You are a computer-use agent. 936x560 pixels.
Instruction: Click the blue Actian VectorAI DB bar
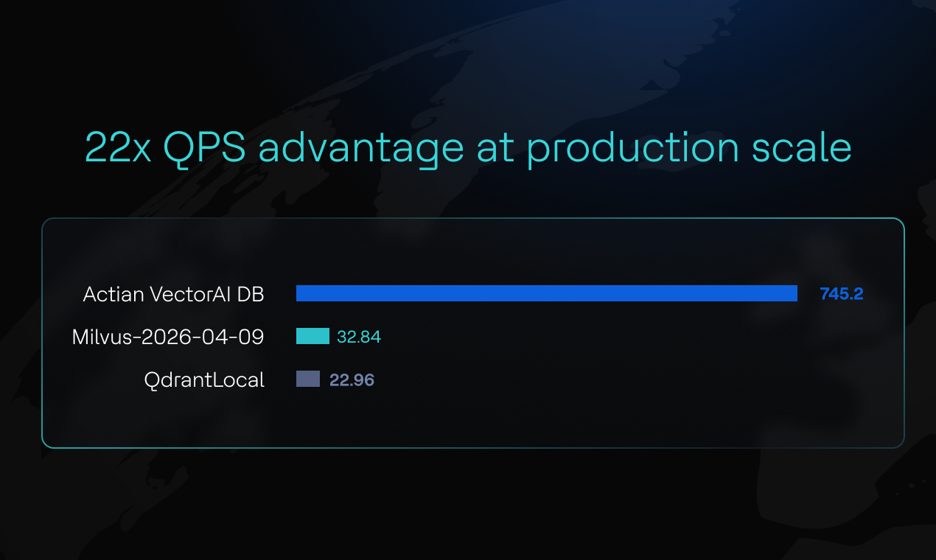tap(546, 293)
